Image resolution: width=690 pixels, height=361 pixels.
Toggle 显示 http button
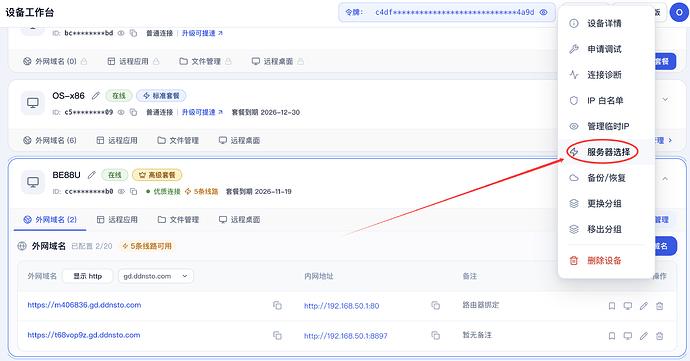point(88,276)
